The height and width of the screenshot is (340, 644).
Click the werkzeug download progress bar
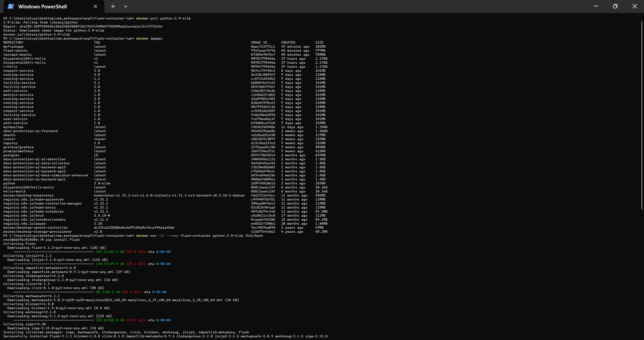50,320
